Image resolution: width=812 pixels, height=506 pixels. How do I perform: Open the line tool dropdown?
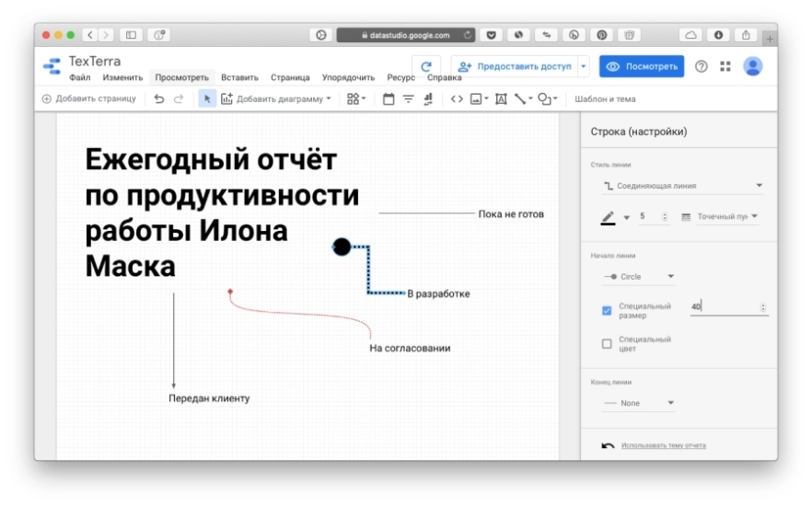(524, 98)
